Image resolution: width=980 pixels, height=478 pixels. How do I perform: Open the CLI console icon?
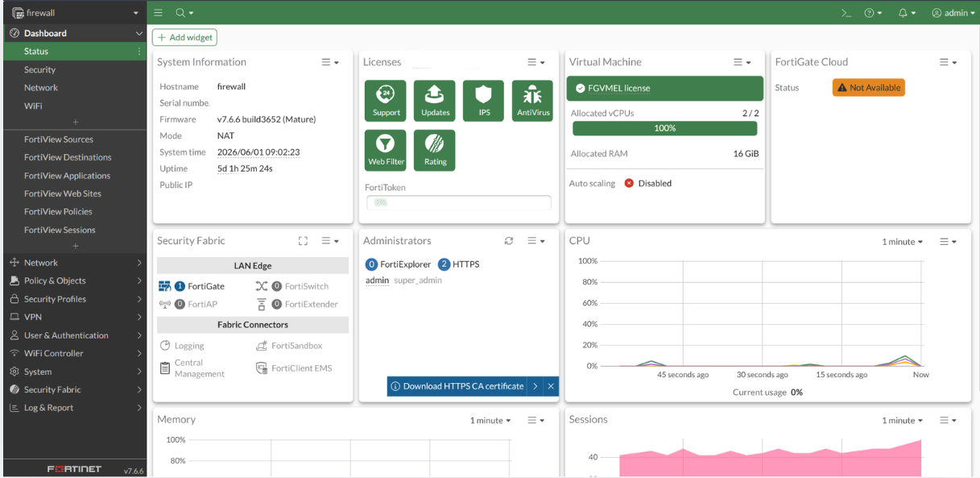(846, 13)
